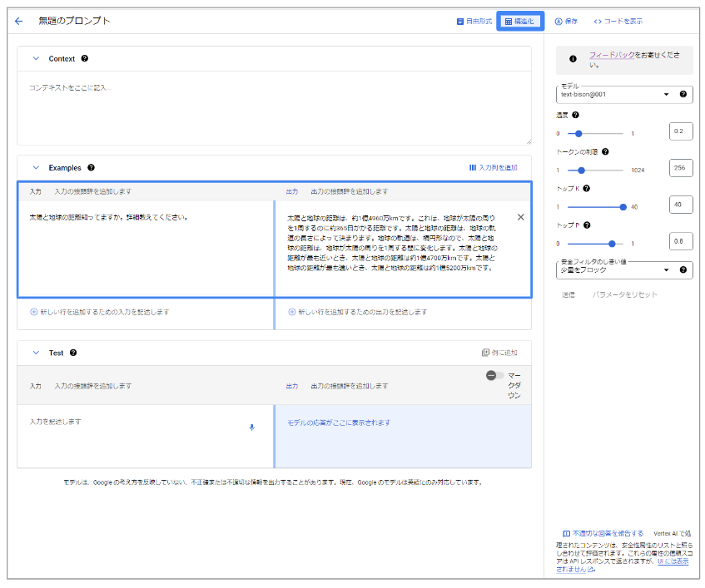
Task: Click the back arrow next to 無題のプロンプト
Action: point(19,21)
